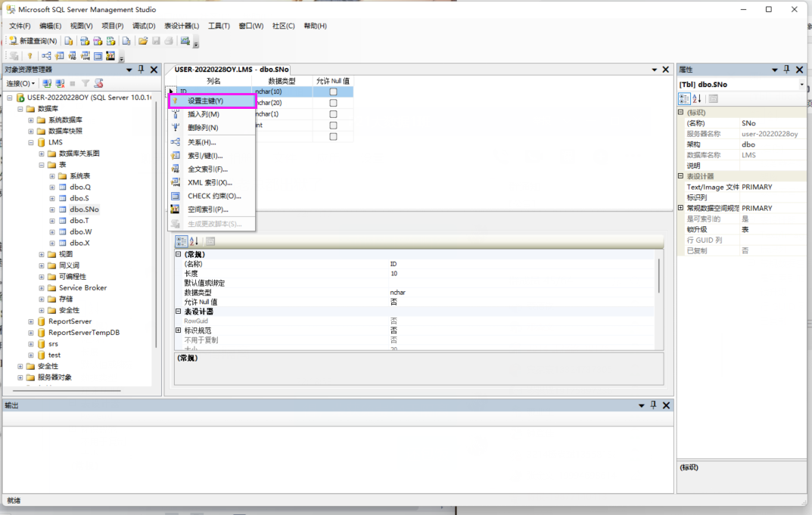The width and height of the screenshot is (812, 515).
Task: Expand 标识规范 in column properties
Action: (178, 330)
